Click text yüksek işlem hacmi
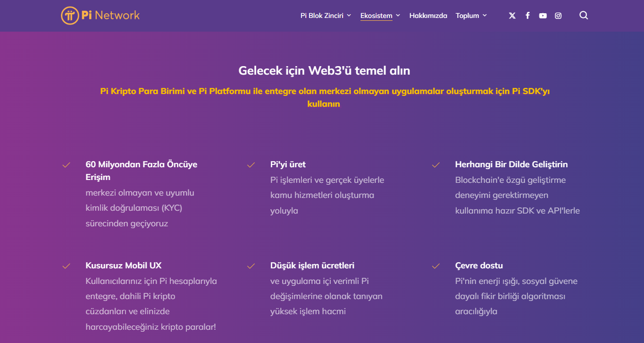The image size is (644, 343). (x=308, y=311)
